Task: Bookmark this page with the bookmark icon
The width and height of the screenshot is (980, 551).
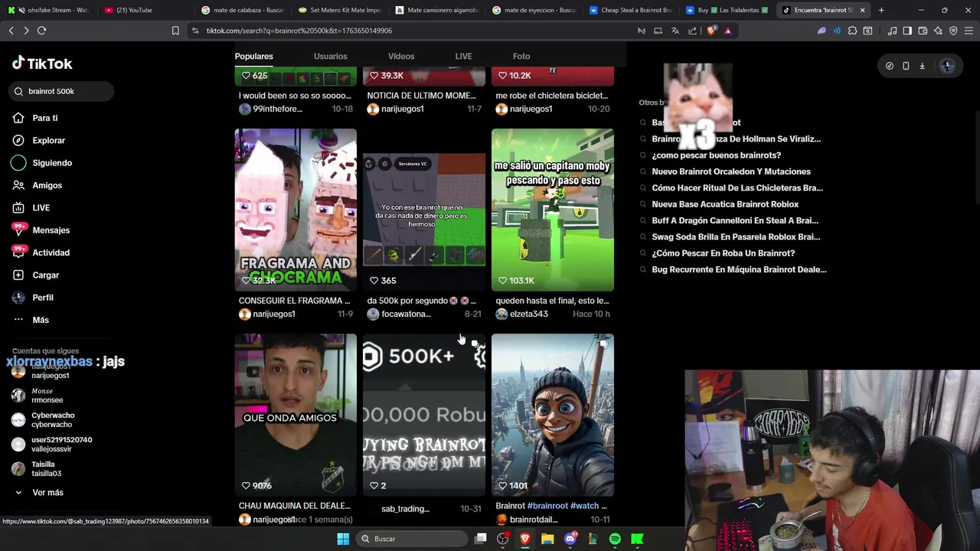Action: pos(175,31)
